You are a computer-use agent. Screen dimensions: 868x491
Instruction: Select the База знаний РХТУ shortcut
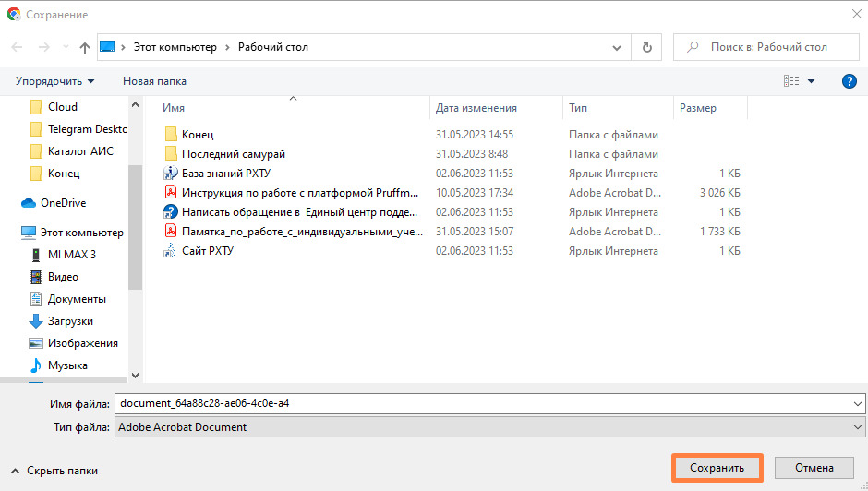click(225, 174)
